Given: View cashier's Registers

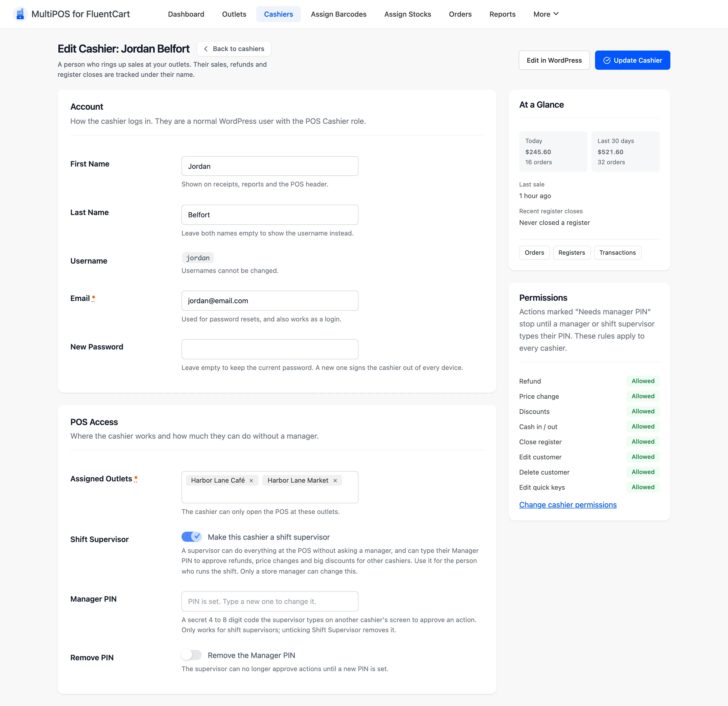Looking at the screenshot, I should (572, 252).
